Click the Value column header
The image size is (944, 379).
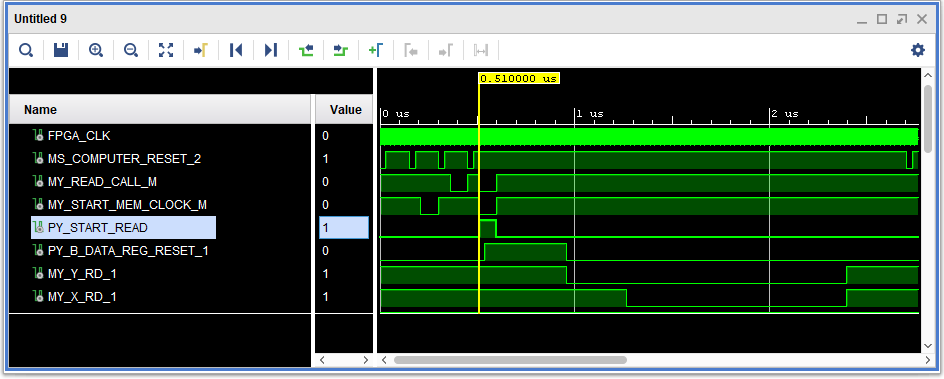pos(344,109)
